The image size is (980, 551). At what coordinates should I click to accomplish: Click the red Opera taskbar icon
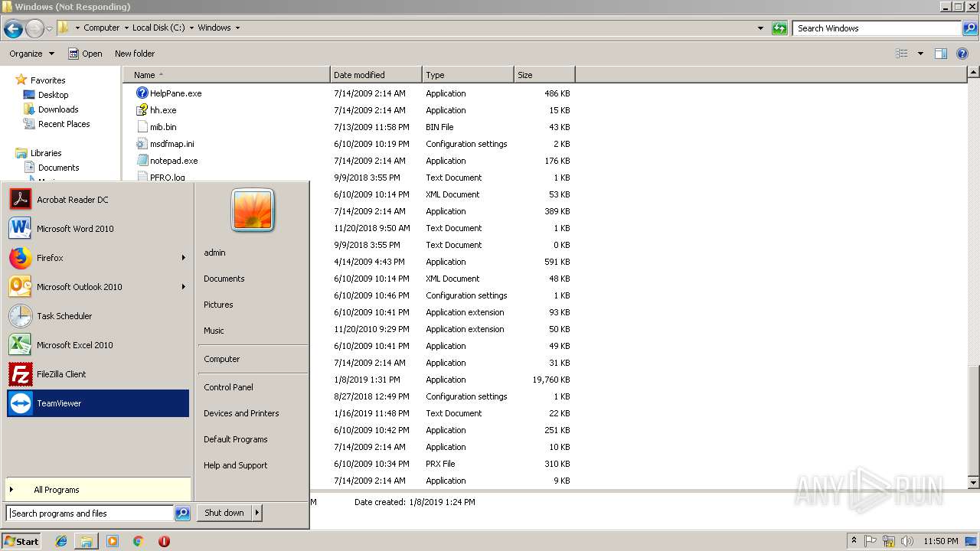(164, 541)
